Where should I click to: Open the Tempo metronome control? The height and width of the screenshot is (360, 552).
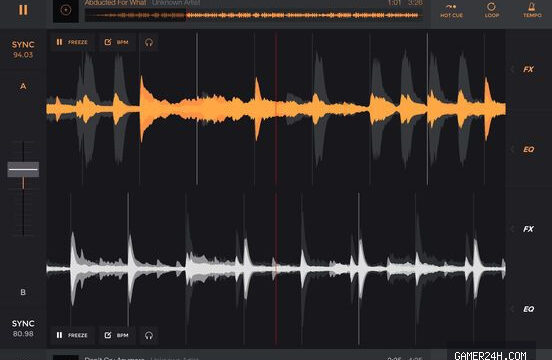[x=532, y=11]
